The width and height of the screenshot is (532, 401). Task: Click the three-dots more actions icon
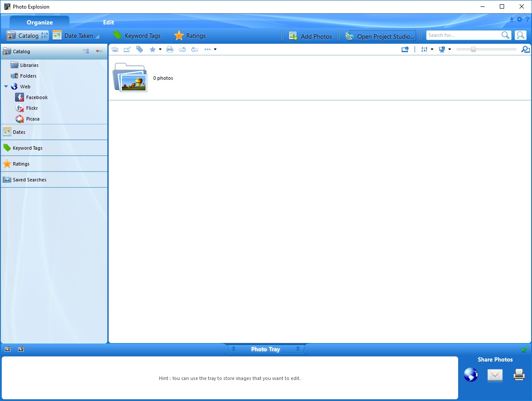pyautogui.click(x=207, y=49)
